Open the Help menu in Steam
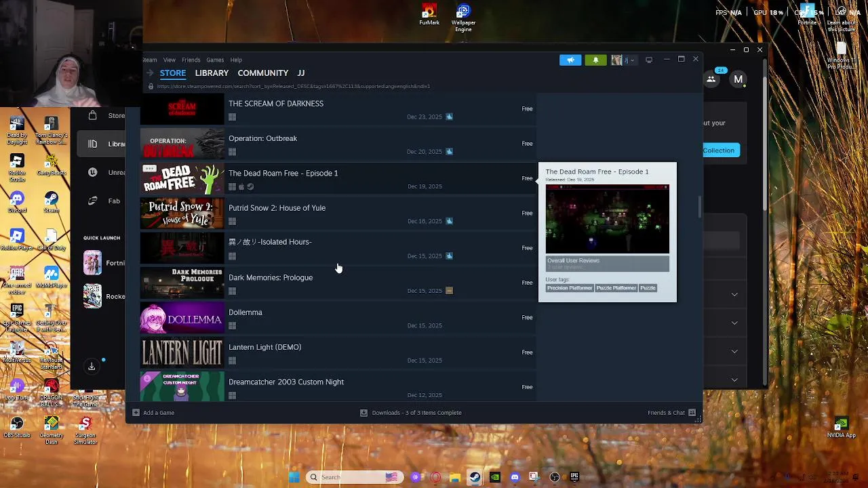Viewport: 868px width, 488px height. click(x=236, y=60)
